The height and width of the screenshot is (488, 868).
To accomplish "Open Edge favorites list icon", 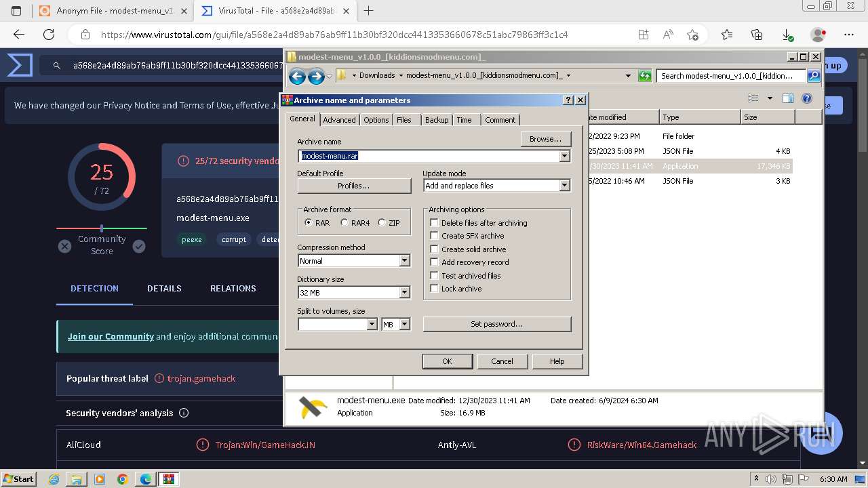I will tap(727, 35).
